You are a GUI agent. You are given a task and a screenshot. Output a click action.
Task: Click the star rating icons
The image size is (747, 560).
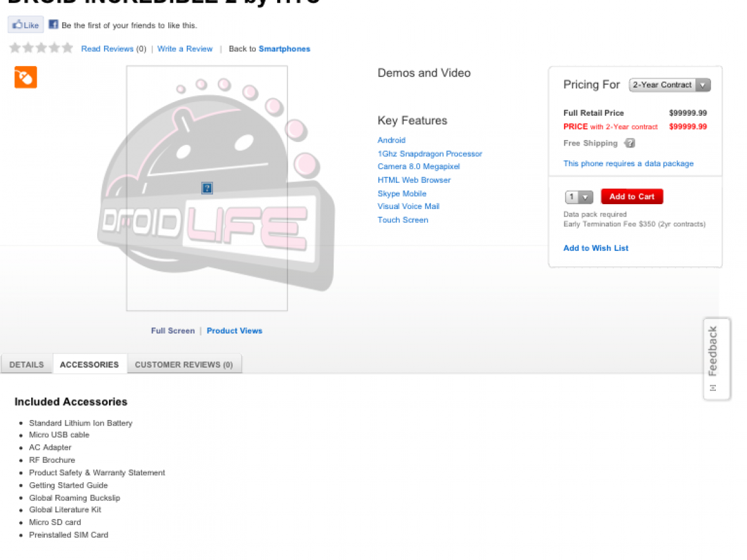pos(41,48)
